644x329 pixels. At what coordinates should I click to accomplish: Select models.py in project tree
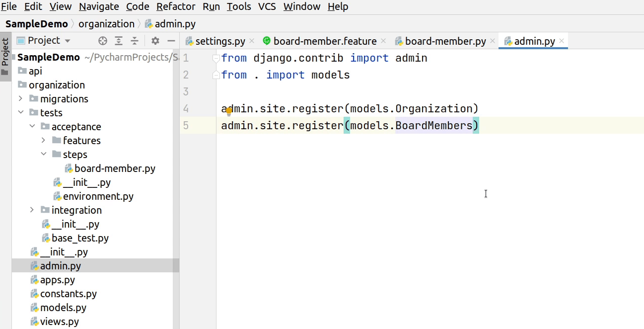click(x=63, y=308)
